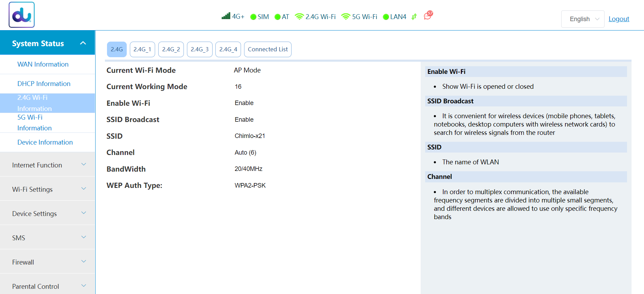Click the LAN4 status indicator
This screenshot has width=644, height=294.
386,17
